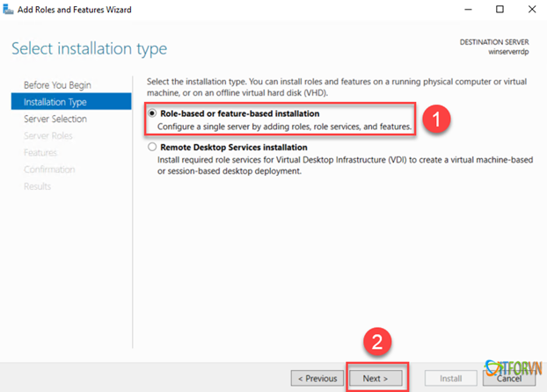Maximize the wizard window
The image size is (547, 392).
[x=500, y=10]
